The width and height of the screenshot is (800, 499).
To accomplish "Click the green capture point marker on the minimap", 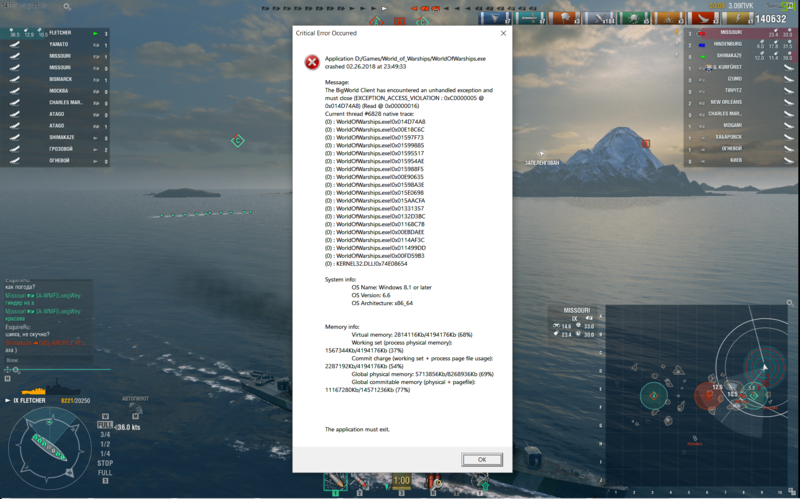I will tap(654, 397).
